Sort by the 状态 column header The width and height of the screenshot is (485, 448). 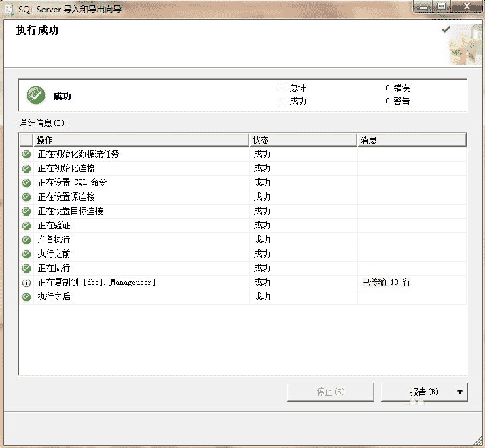(303, 140)
